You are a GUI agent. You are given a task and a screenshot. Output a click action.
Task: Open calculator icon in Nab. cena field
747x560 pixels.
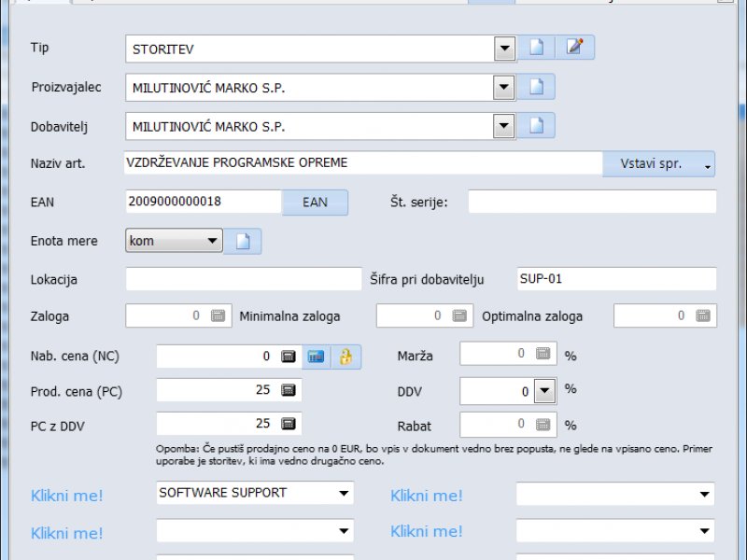pos(289,357)
